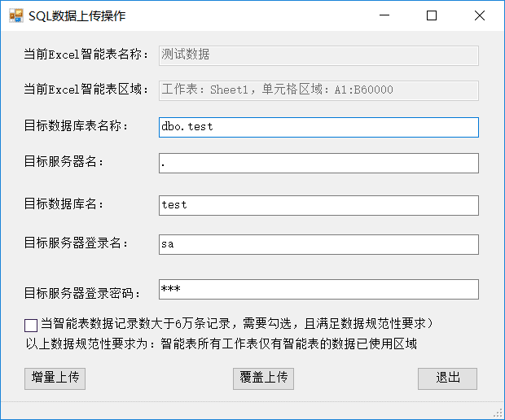Viewport: 505px width, 420px height.
Task: Tick the over-6万-records checkbox
Action: [31, 325]
